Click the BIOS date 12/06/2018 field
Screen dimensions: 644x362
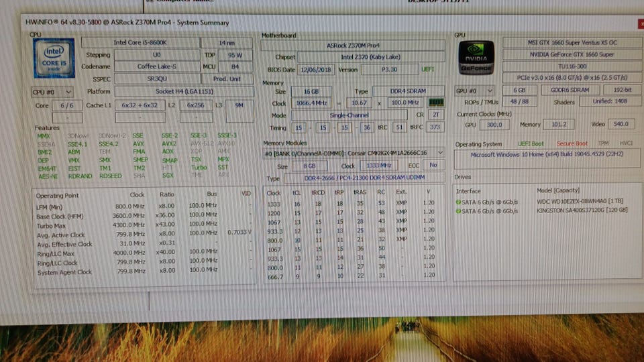pos(316,70)
